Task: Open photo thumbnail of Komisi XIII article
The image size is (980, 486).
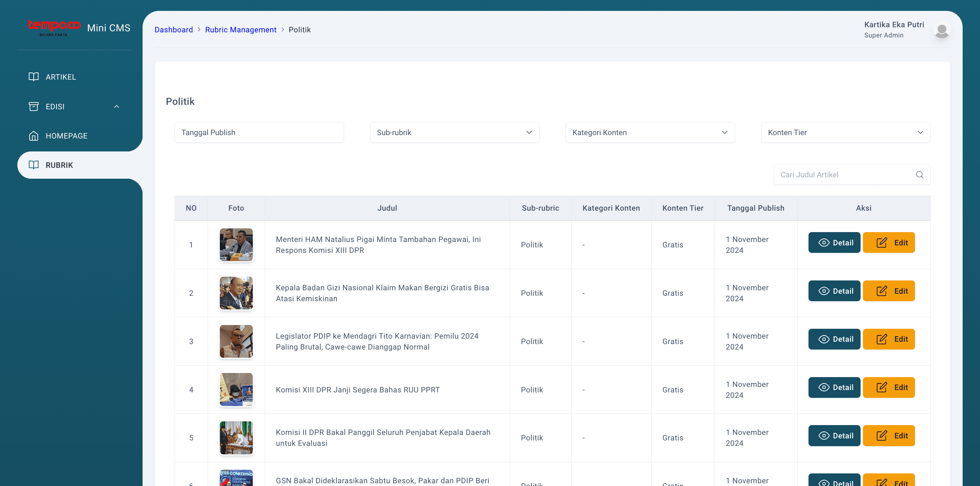Action: (236, 390)
